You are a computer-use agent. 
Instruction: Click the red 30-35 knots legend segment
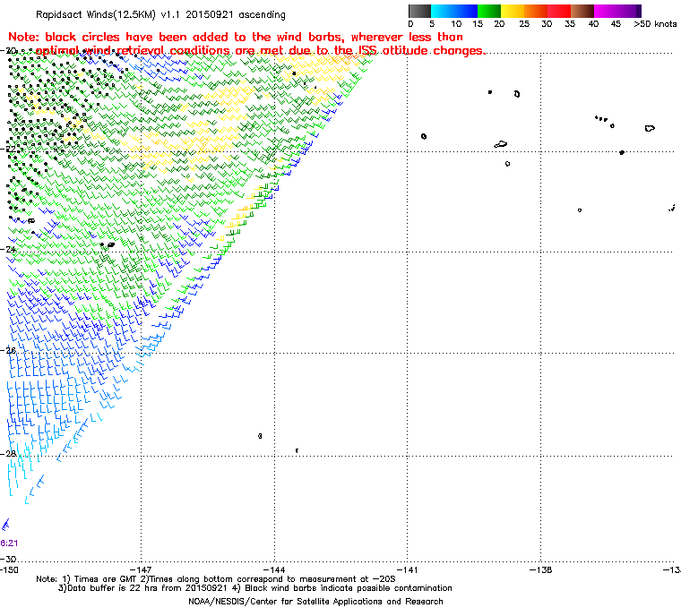(559, 11)
